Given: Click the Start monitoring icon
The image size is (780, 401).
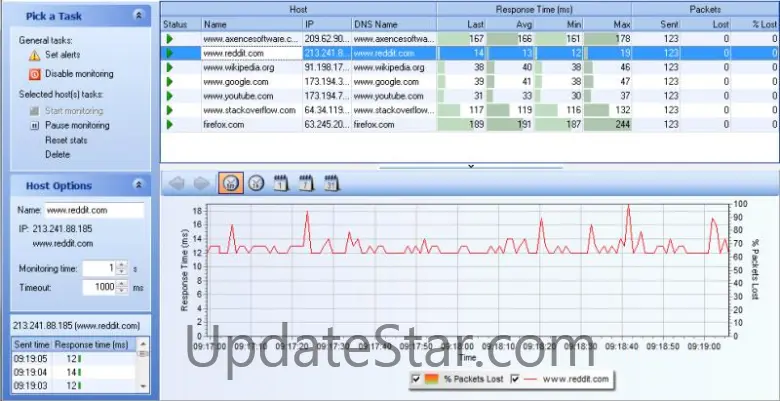Looking at the screenshot, I should (34, 111).
